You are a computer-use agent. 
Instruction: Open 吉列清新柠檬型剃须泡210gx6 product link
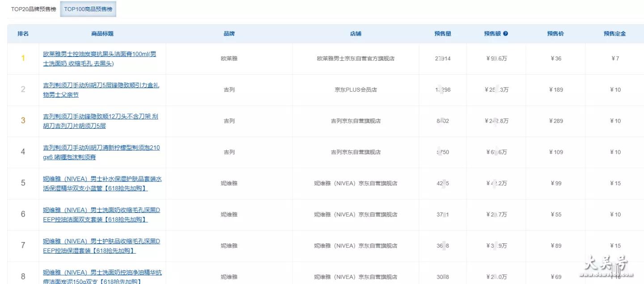click(x=102, y=153)
